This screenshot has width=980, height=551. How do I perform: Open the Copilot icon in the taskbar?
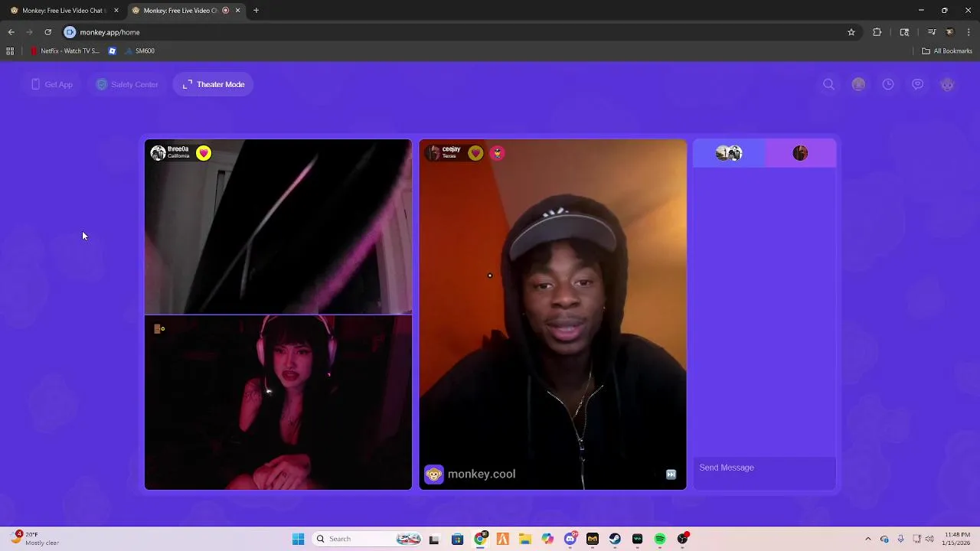[547, 539]
